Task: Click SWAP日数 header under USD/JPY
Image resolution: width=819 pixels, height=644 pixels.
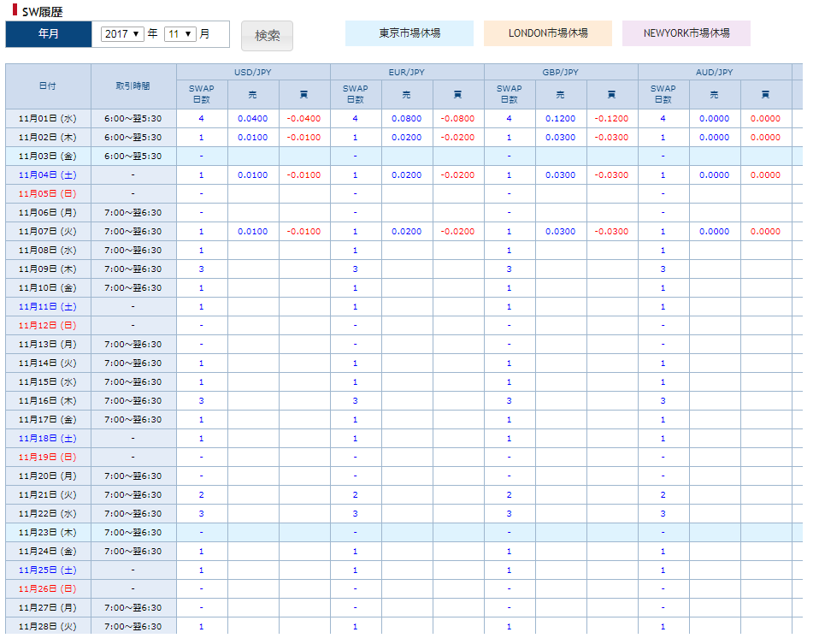Action: pos(202,94)
